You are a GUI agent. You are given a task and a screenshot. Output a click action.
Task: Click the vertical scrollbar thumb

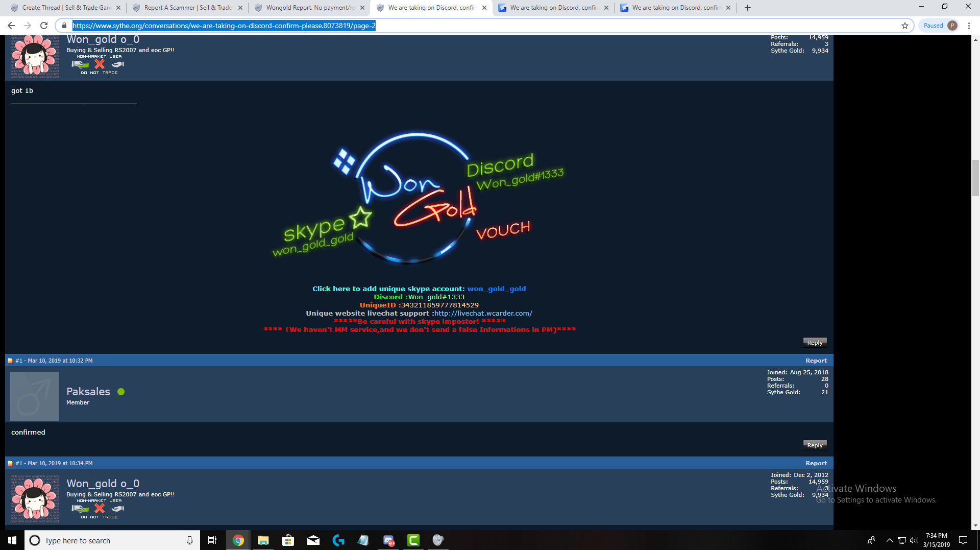coord(975,178)
